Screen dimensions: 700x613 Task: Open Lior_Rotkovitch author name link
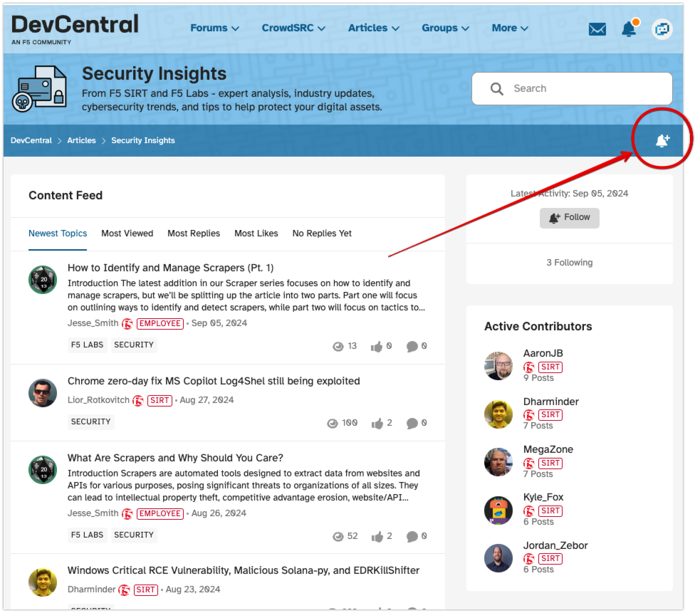point(98,400)
